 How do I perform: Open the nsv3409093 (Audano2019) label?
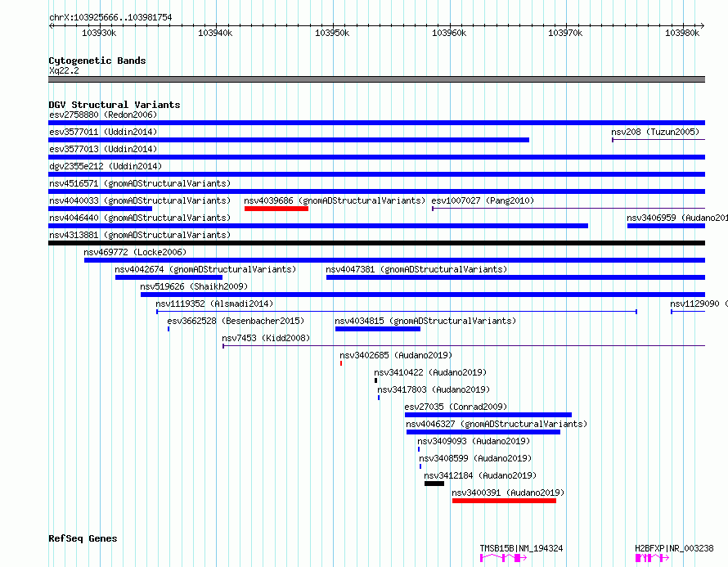(x=474, y=441)
